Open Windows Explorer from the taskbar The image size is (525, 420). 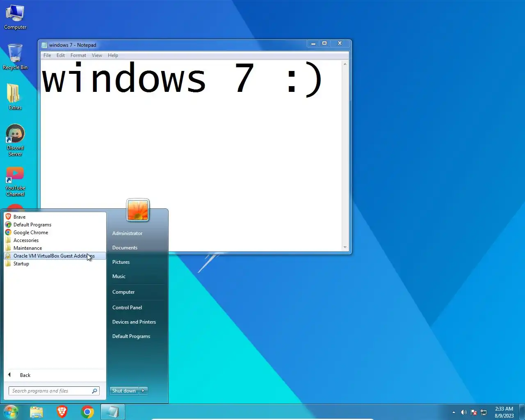pos(37,412)
